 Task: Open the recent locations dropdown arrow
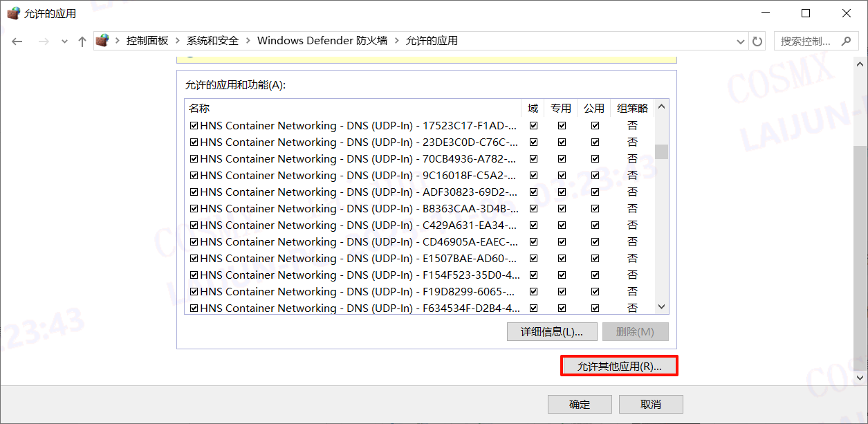click(64, 42)
